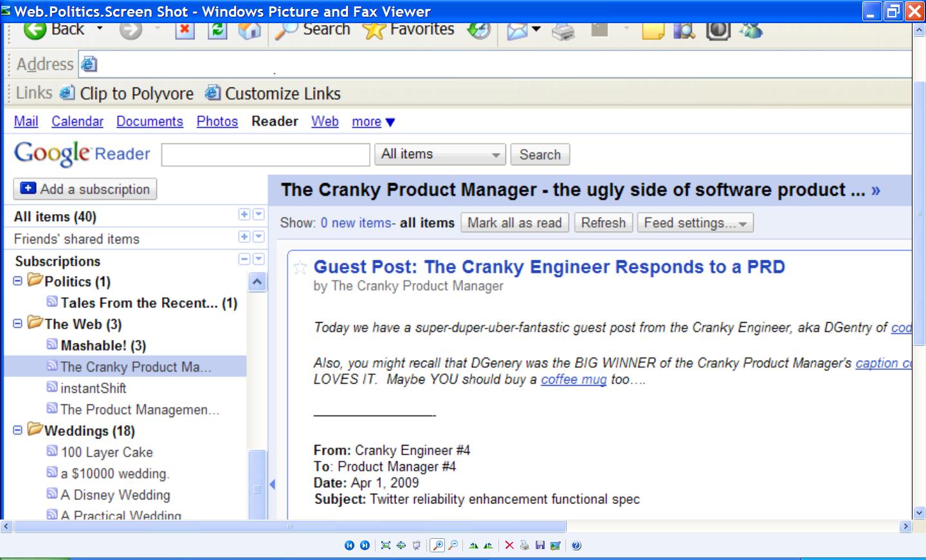Open the Photos link
926x560 pixels.
click(217, 122)
